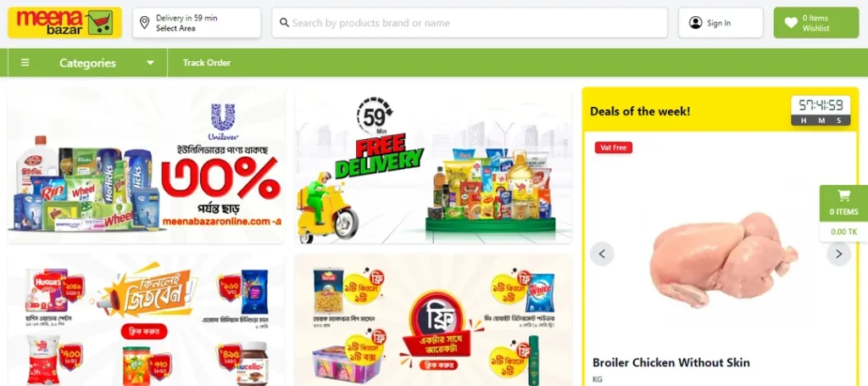Image resolution: width=868 pixels, height=386 pixels.
Task: Click the user profile icon
Action: pos(695,23)
